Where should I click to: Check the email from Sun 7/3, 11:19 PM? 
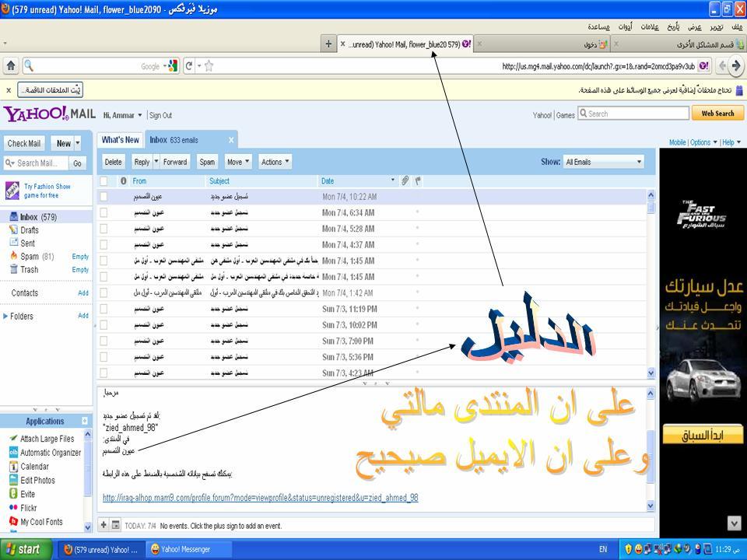[103, 309]
